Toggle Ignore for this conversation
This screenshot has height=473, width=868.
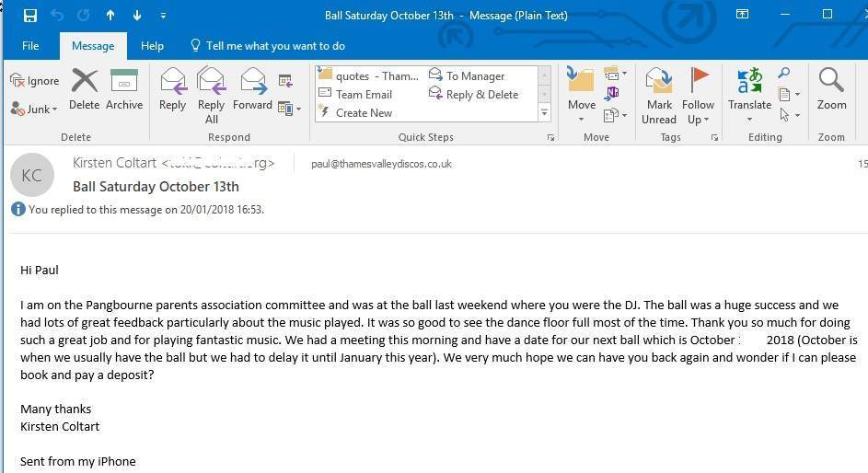coord(34,81)
